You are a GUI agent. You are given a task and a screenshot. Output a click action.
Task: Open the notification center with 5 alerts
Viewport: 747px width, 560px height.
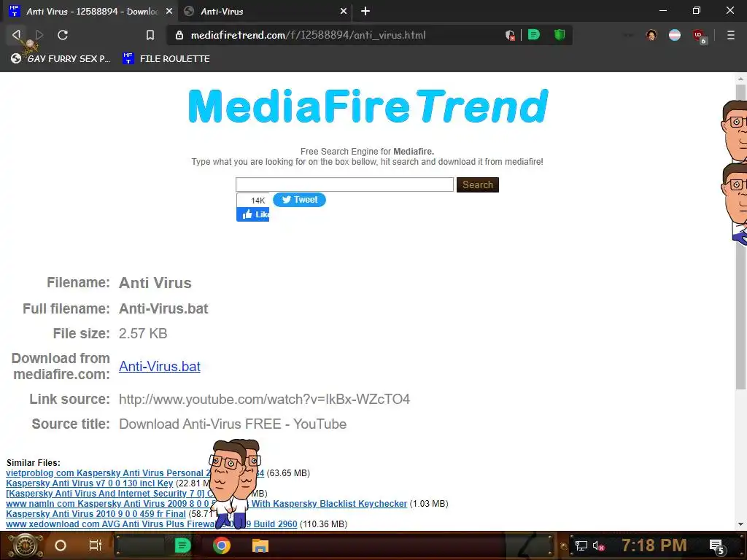click(x=717, y=546)
